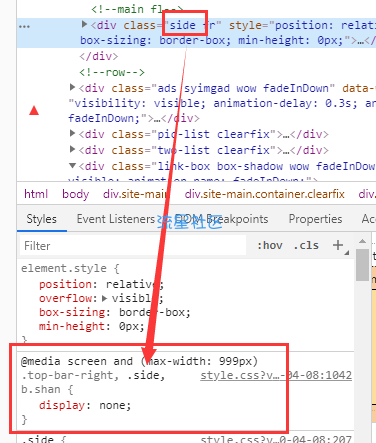This screenshot has width=376, height=443.
Task: Expand the ads syimgad div node
Action: [72, 88]
